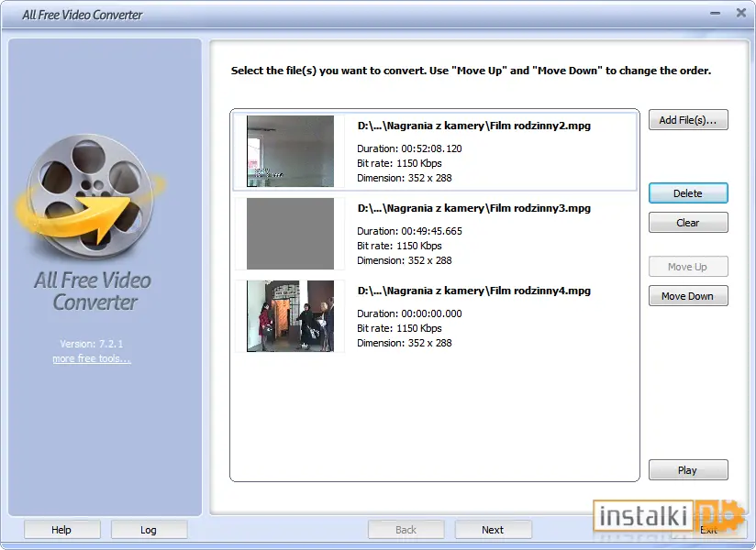Click duration 00:52:08.120 text
This screenshot has height=550, width=756.
(409, 148)
